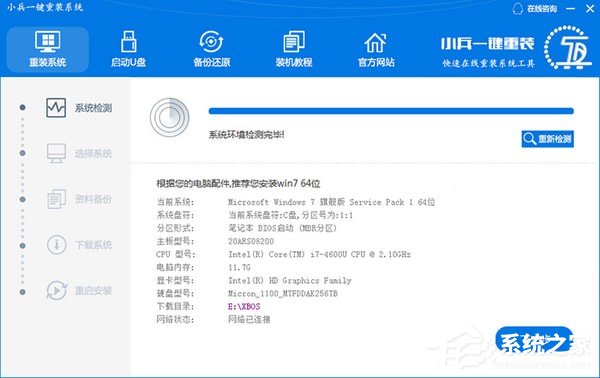Switch to the 启动U盘 tab
This screenshot has width=600, height=378.
click(x=129, y=49)
